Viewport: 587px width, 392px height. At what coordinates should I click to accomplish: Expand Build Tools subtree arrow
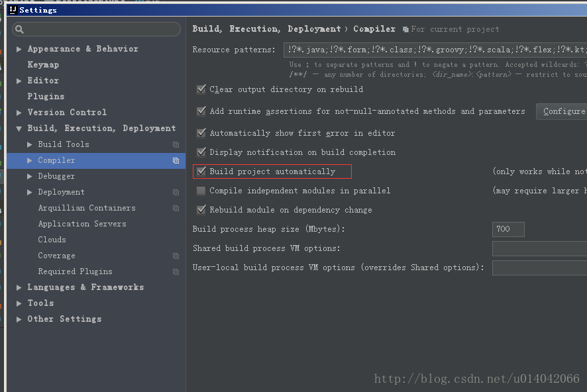coord(30,144)
